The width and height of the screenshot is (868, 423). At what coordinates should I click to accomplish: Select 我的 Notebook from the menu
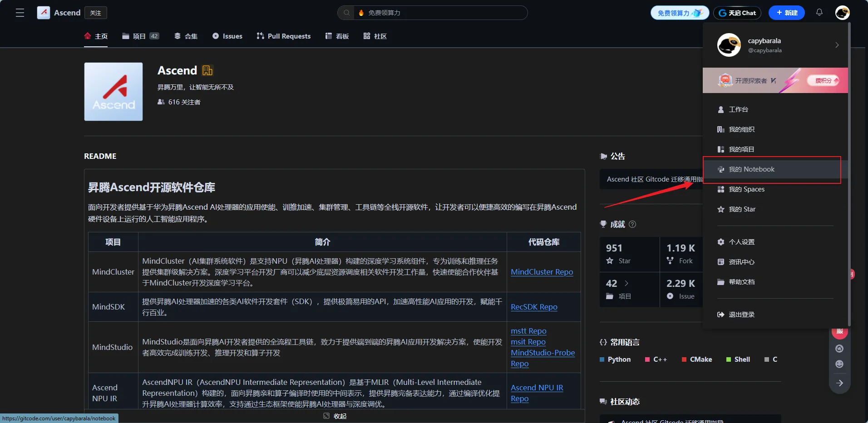tap(751, 169)
